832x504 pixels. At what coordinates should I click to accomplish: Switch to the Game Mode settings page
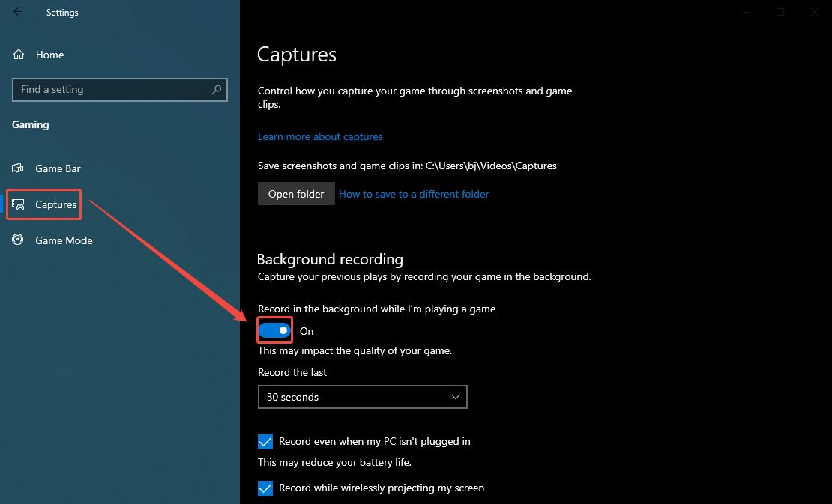click(x=63, y=240)
